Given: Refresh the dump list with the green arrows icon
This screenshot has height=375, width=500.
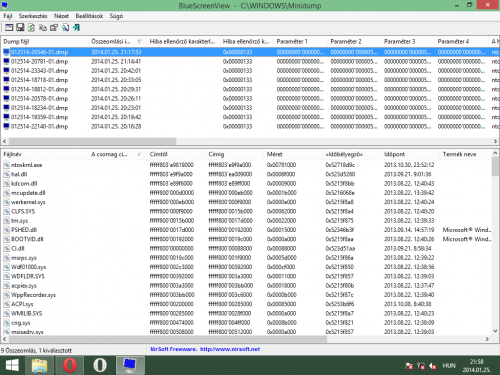Looking at the screenshot, I should point(31,28).
